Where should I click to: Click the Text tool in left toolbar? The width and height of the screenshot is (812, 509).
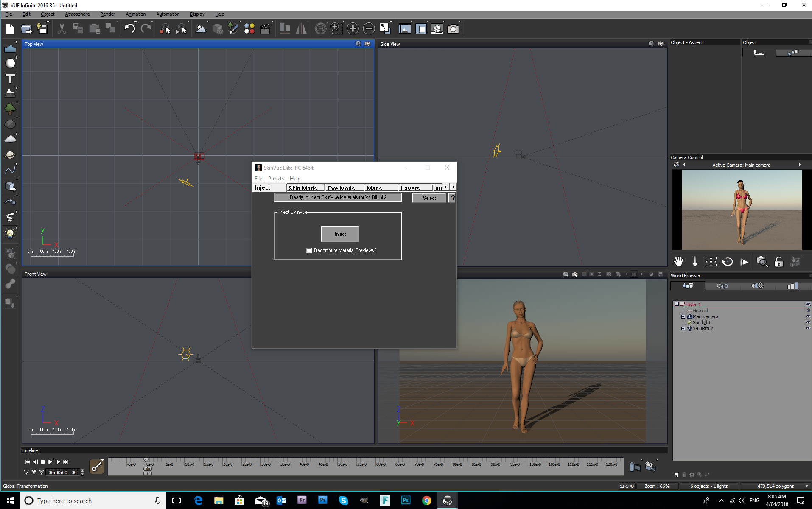10,79
